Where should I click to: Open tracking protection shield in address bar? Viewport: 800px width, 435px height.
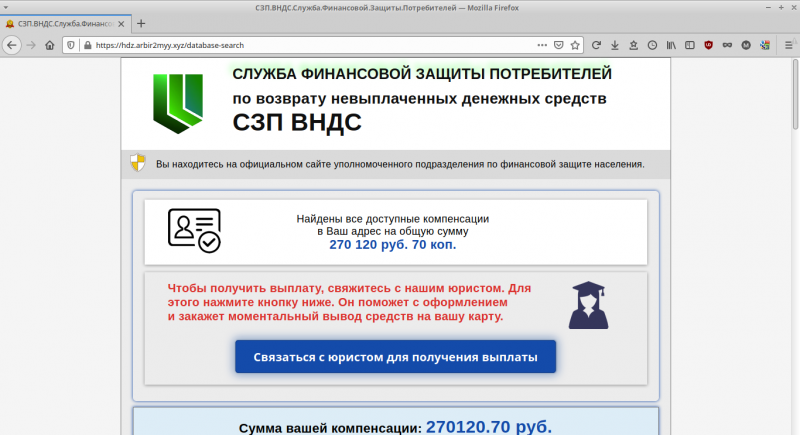coord(72,45)
